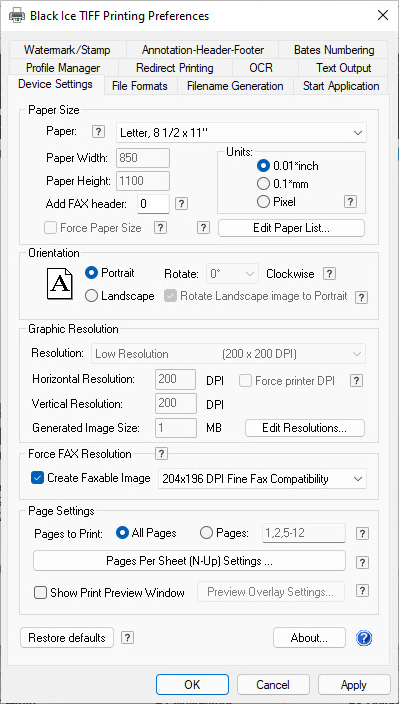Switch to the File Formats tab
The width and height of the screenshot is (399, 704).
[140, 86]
